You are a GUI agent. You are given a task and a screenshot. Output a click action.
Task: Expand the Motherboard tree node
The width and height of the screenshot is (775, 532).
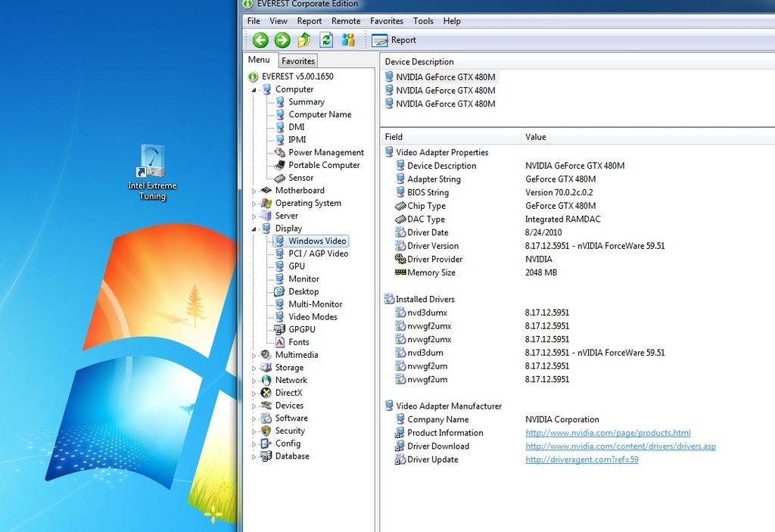pyautogui.click(x=254, y=191)
